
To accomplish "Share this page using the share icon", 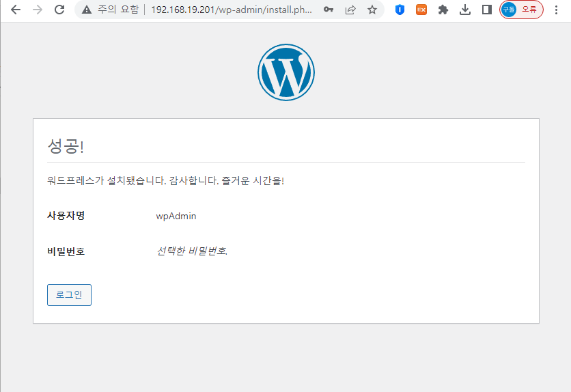I will click(x=350, y=10).
